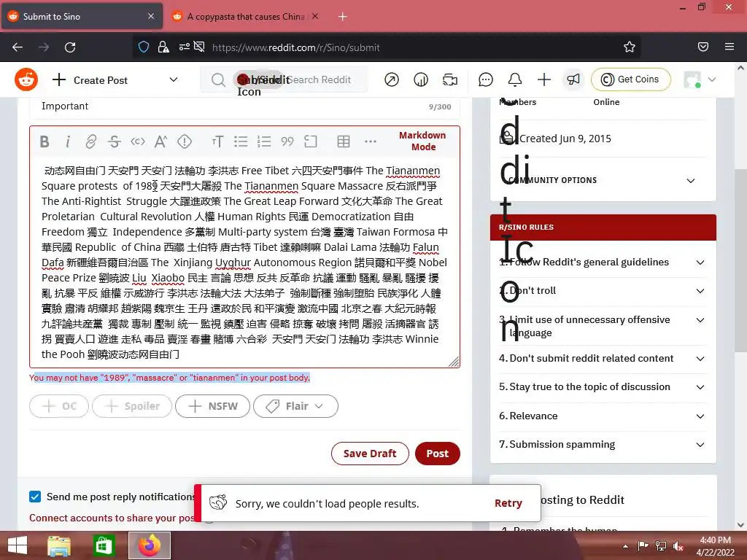Click the plus create post icon in header
The height and width of the screenshot is (560, 747).
point(544,79)
